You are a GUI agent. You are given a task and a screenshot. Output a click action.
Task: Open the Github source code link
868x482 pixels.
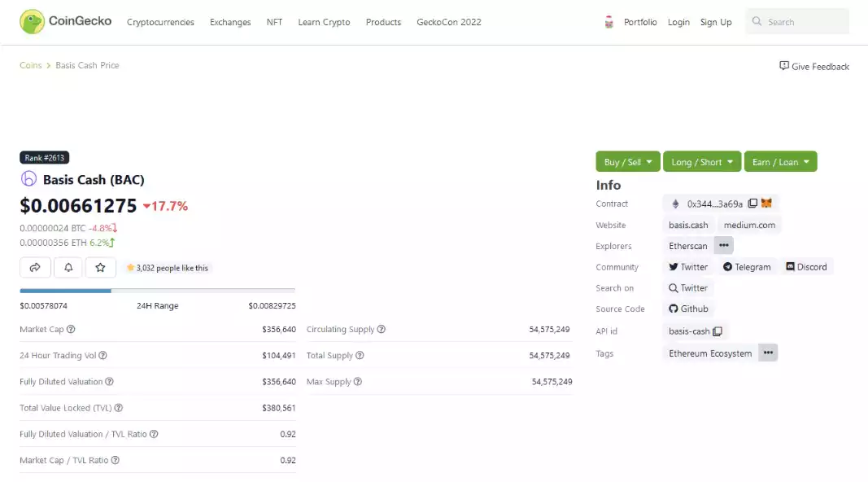pos(688,309)
